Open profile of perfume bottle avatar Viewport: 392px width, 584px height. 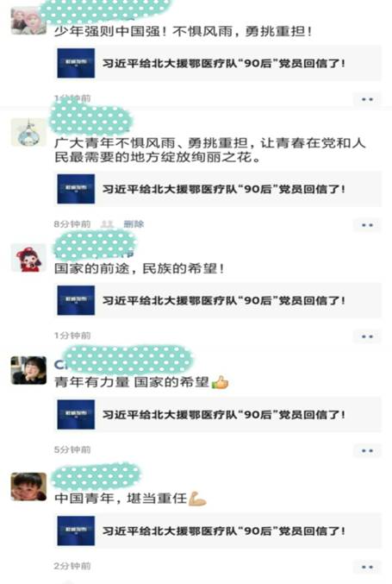[28, 133]
